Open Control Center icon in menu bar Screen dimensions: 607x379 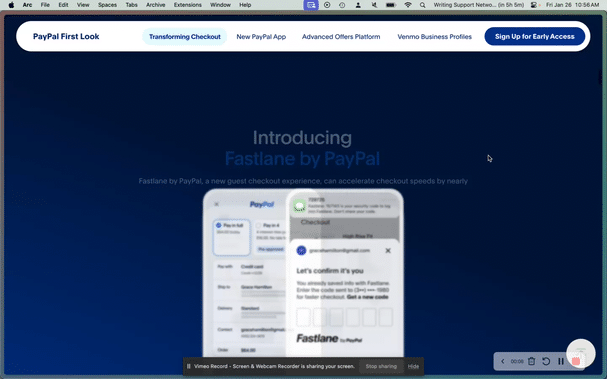[535, 5]
